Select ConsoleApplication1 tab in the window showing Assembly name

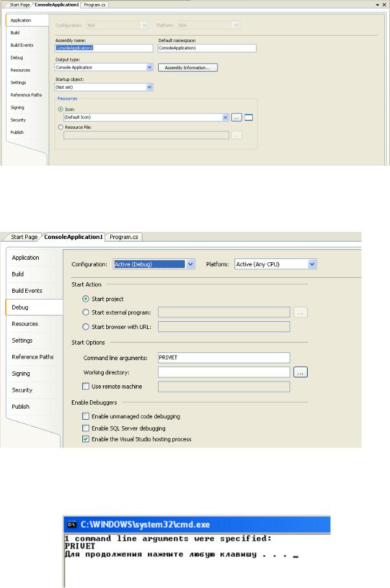pos(56,5)
